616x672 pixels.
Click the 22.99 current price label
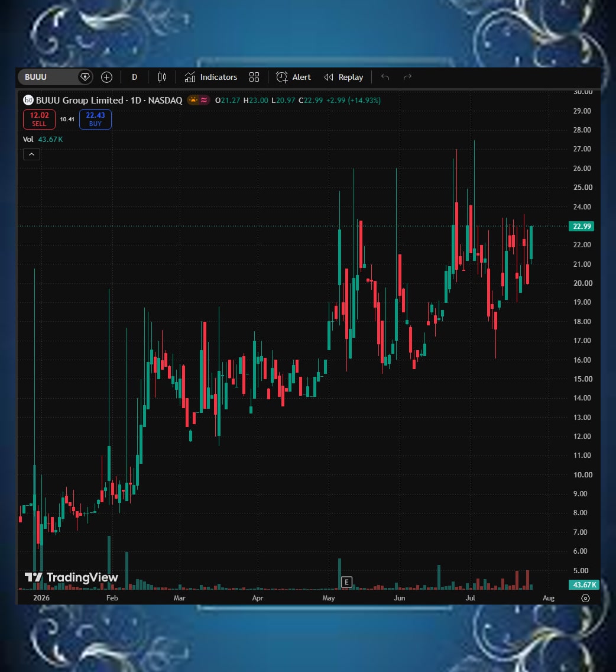coord(582,227)
